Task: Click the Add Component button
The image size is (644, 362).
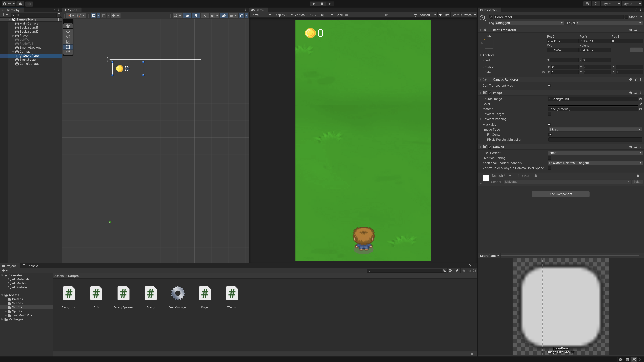Action: [x=560, y=194]
